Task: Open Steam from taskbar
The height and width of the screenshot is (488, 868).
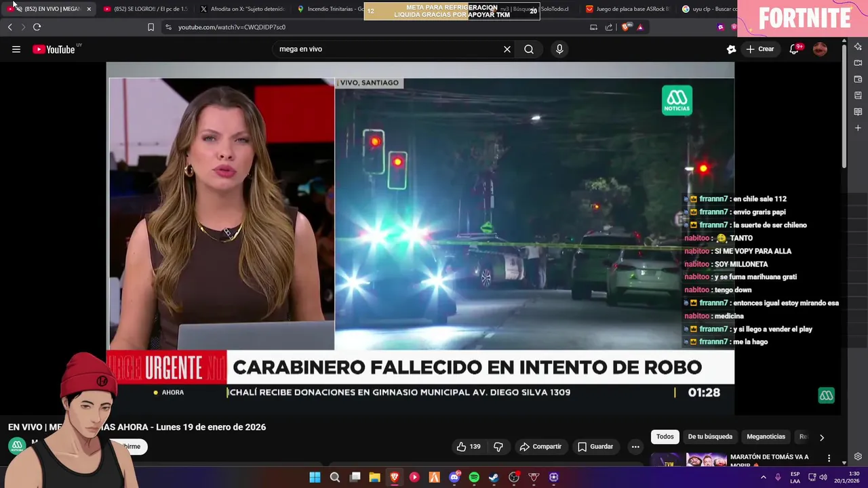Action: [494, 477]
